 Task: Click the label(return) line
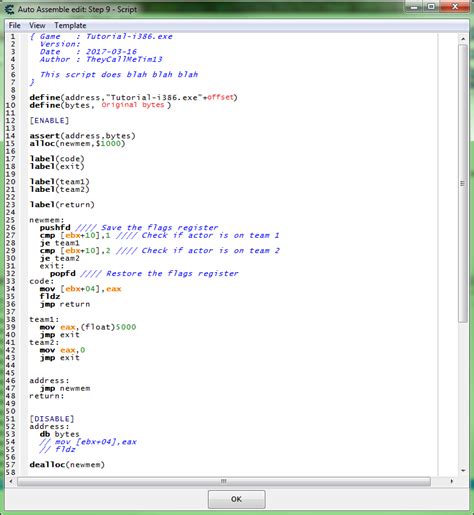[62, 205]
